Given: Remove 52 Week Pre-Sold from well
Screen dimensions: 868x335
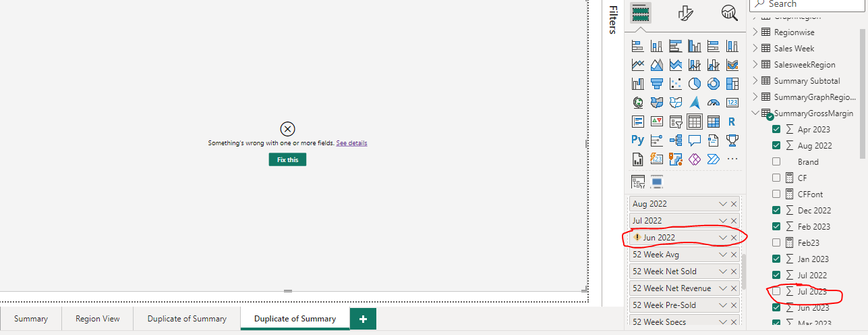Looking at the screenshot, I should [734, 305].
